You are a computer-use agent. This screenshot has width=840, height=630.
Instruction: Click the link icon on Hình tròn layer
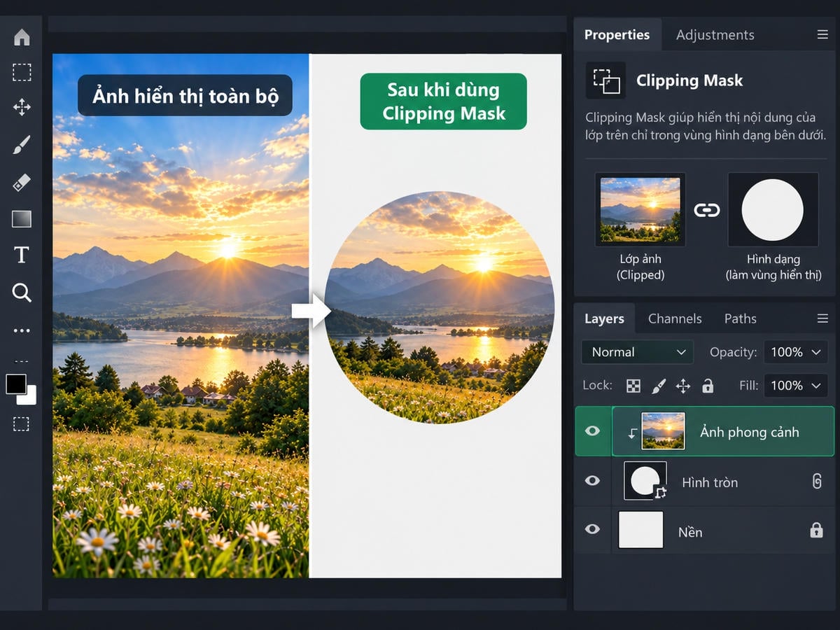click(x=816, y=481)
